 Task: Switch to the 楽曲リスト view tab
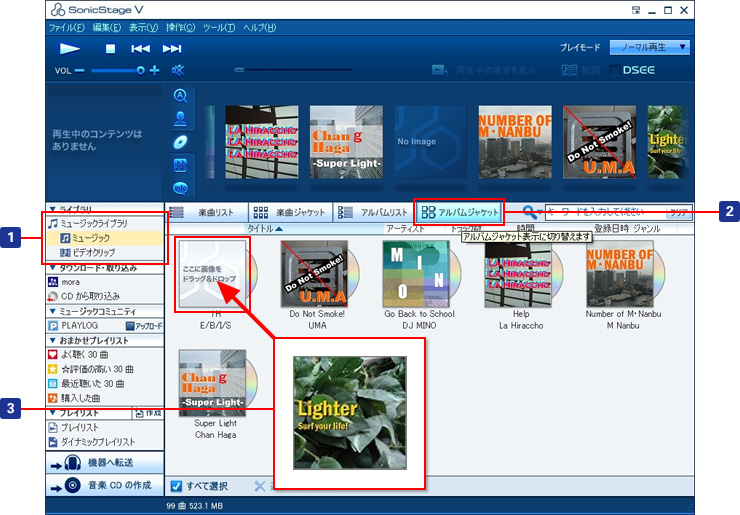[x=202, y=212]
